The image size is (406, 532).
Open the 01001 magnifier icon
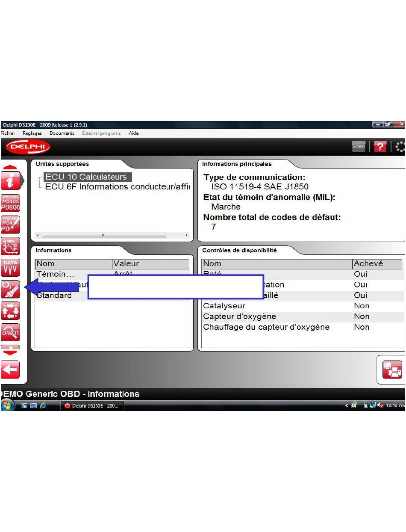tap(10, 332)
